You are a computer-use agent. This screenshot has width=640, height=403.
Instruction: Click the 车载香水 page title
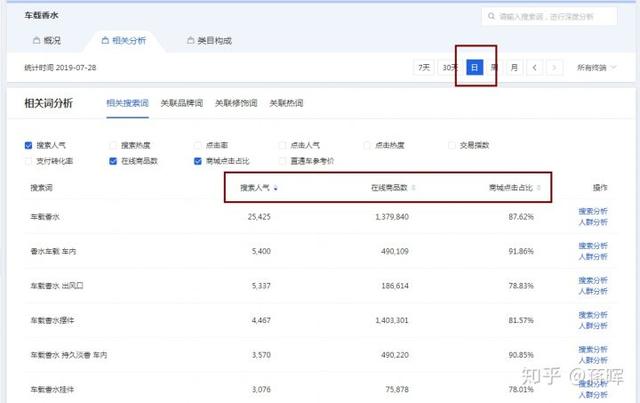click(41, 16)
